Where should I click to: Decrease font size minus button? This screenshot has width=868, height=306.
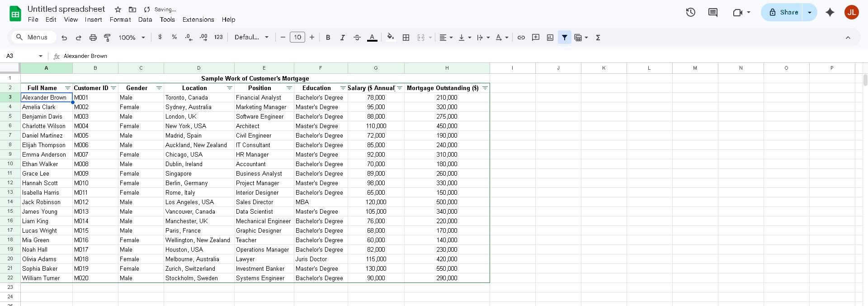click(x=283, y=37)
